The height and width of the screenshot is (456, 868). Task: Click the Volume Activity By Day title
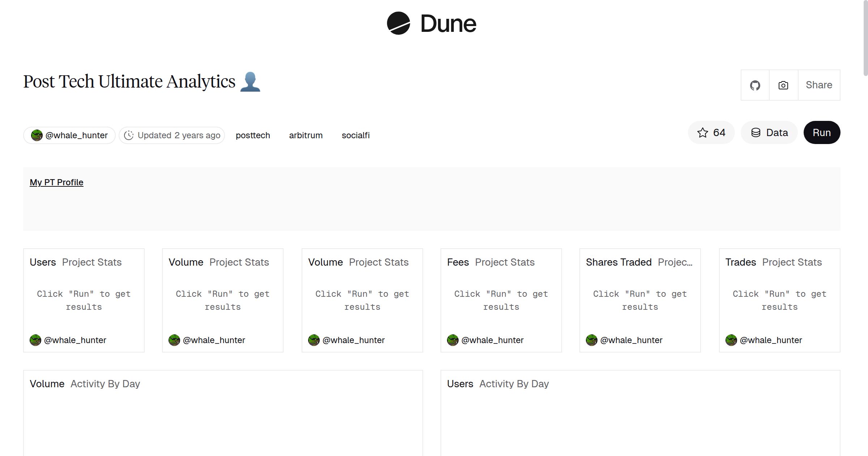[47, 384]
